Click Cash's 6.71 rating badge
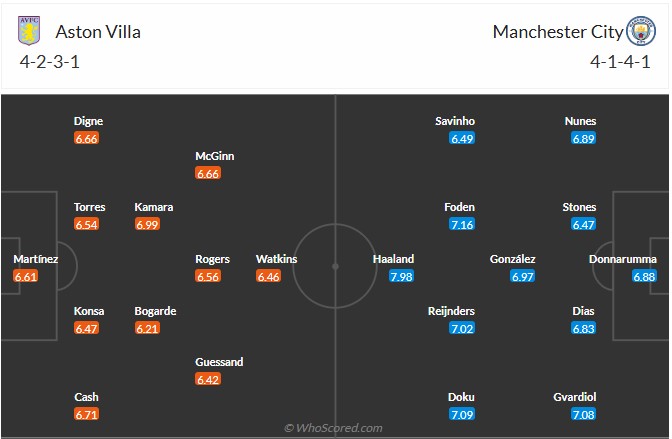672x439 pixels. 86,414
